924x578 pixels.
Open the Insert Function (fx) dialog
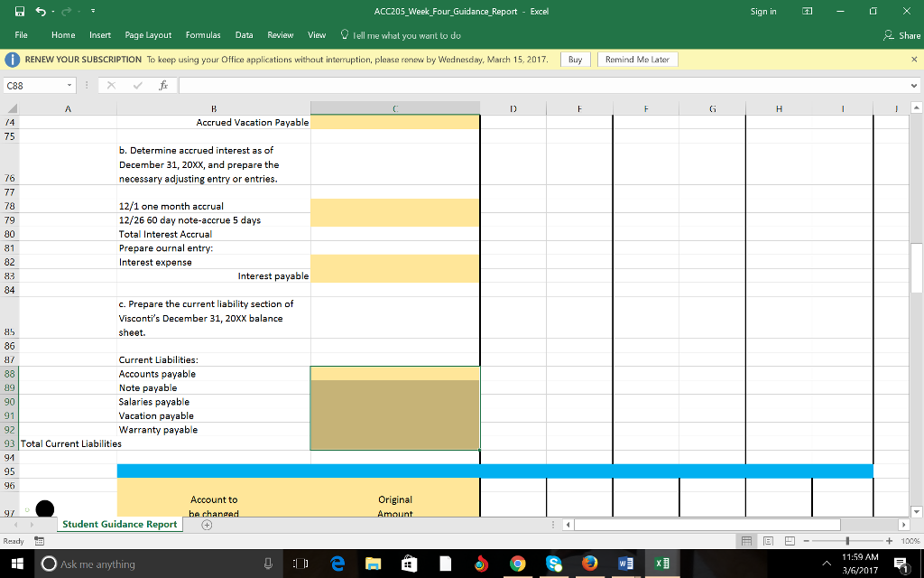point(162,86)
